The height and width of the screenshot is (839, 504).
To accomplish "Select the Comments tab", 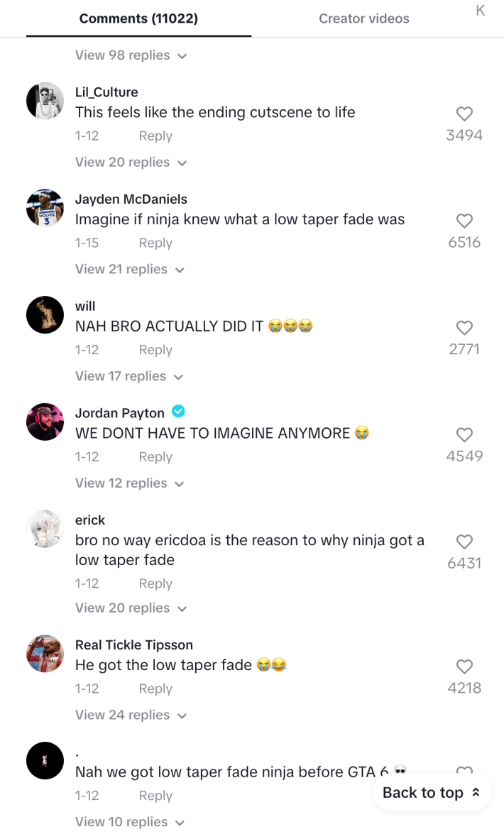I will (x=138, y=18).
